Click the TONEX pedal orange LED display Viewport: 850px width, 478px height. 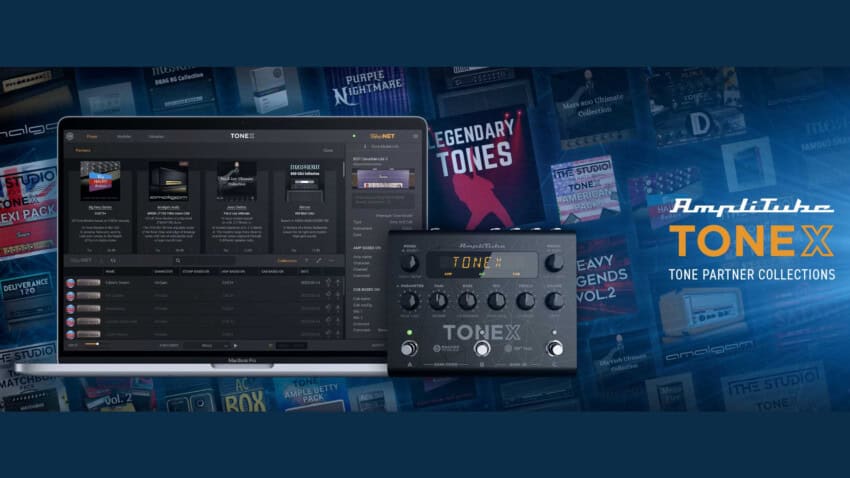pyautogui.click(x=482, y=264)
